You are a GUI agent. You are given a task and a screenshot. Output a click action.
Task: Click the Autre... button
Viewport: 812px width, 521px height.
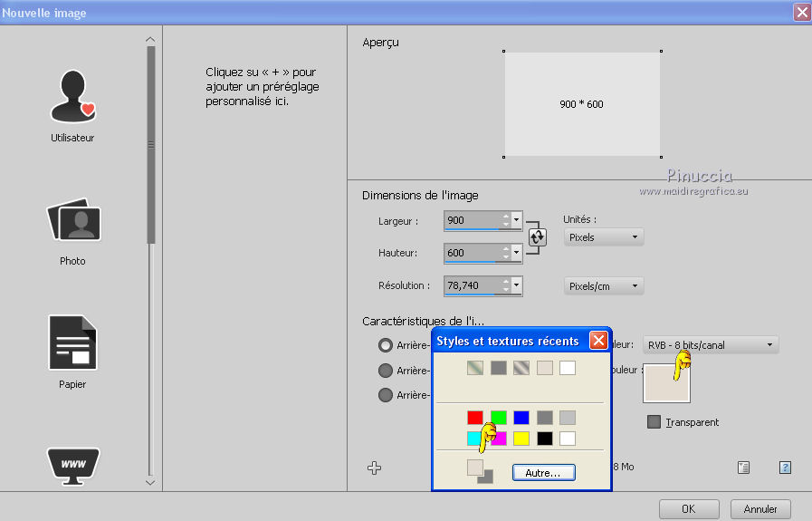click(543, 473)
